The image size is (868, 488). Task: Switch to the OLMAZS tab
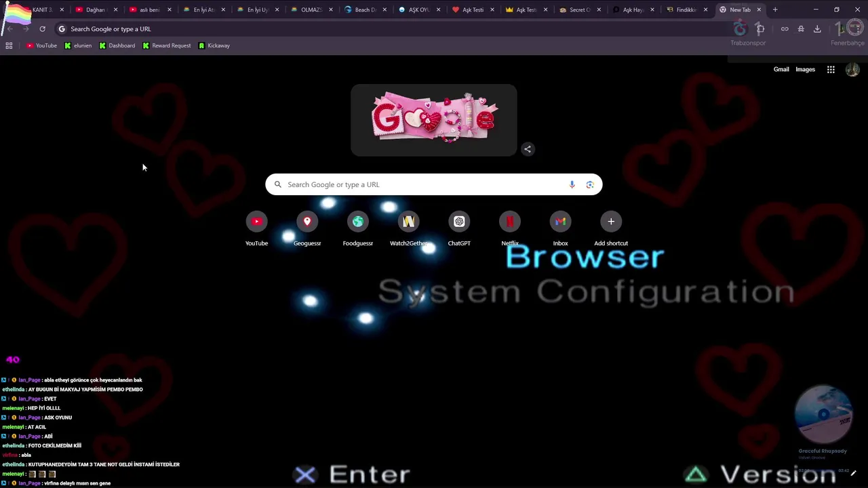coord(311,9)
